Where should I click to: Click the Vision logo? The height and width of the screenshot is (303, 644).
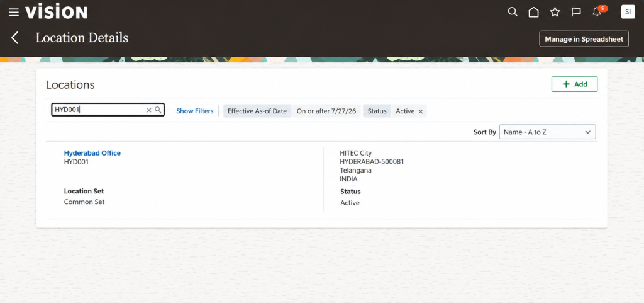(x=56, y=12)
